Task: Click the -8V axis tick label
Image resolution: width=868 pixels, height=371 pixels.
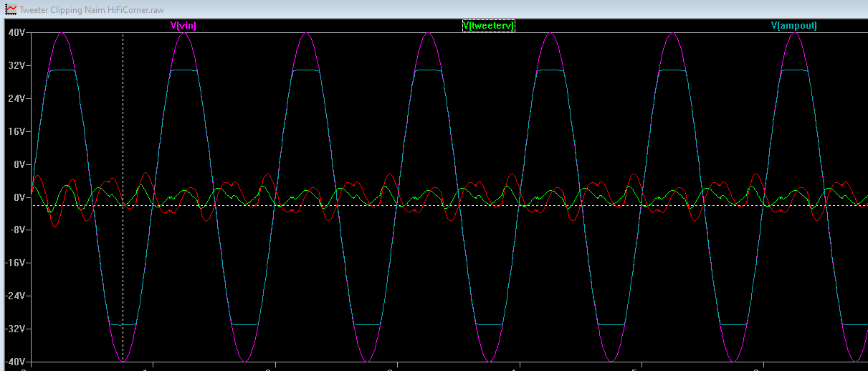Action: (x=16, y=230)
